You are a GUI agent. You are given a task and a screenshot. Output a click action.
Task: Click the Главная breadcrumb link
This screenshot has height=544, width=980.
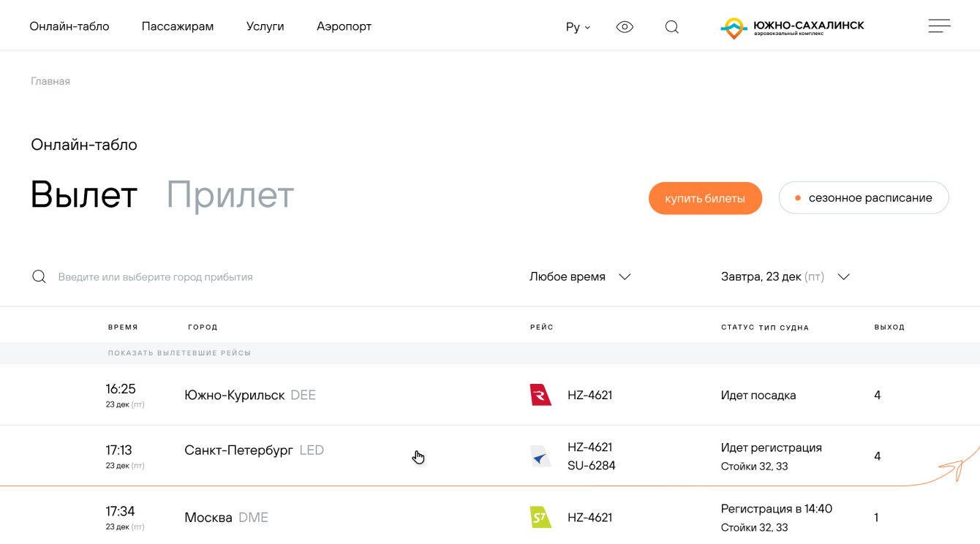point(50,81)
